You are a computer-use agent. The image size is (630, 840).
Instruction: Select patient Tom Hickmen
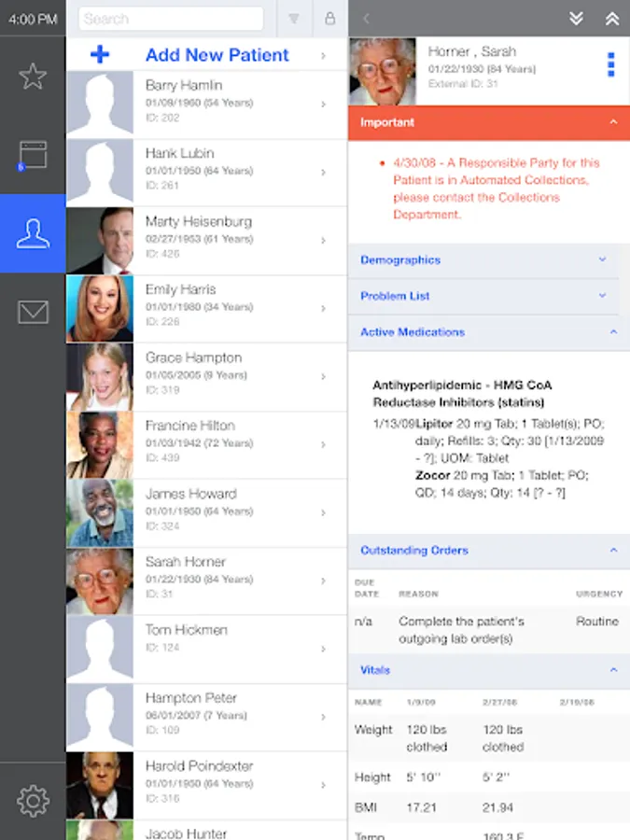click(x=206, y=649)
